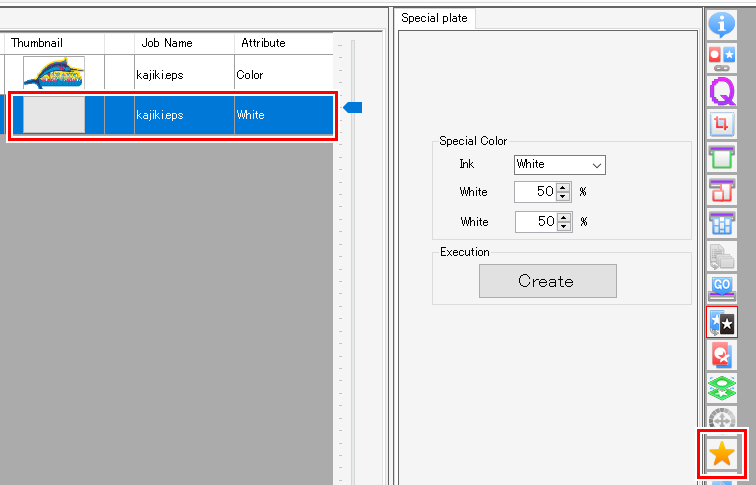
Task: Open the blue grid tiling icon
Action: (721, 223)
